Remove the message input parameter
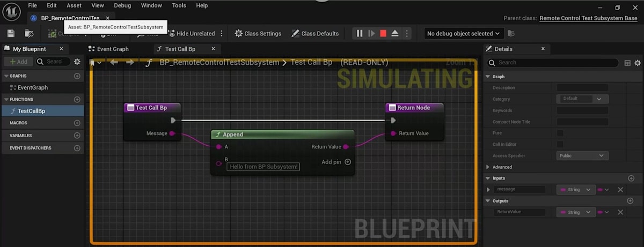Screen dimensions: 644x247 [620, 190]
